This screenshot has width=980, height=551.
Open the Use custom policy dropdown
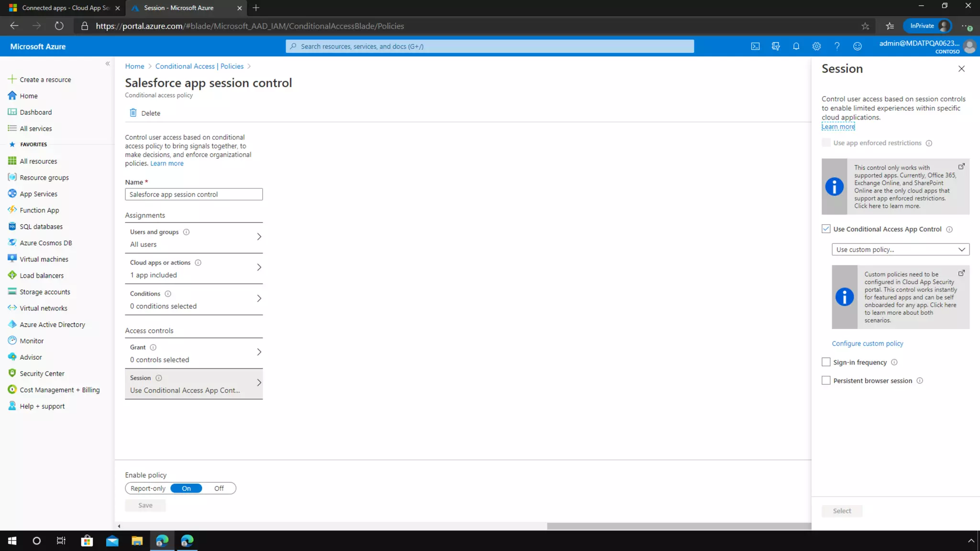click(x=900, y=250)
